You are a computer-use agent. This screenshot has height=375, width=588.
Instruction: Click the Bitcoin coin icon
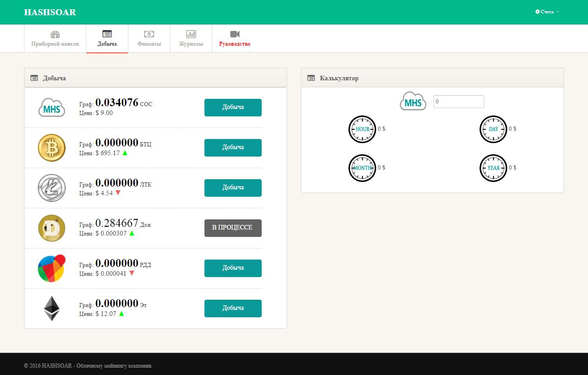[52, 148]
